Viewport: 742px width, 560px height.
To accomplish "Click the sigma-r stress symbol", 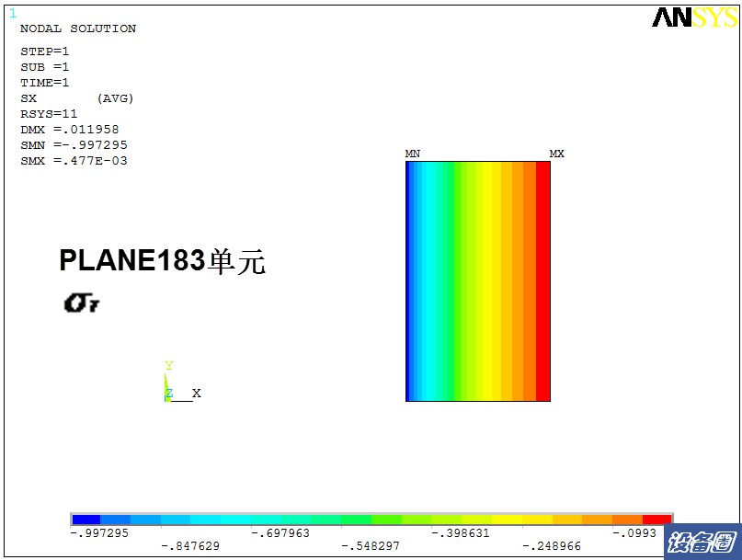I will click(82, 303).
